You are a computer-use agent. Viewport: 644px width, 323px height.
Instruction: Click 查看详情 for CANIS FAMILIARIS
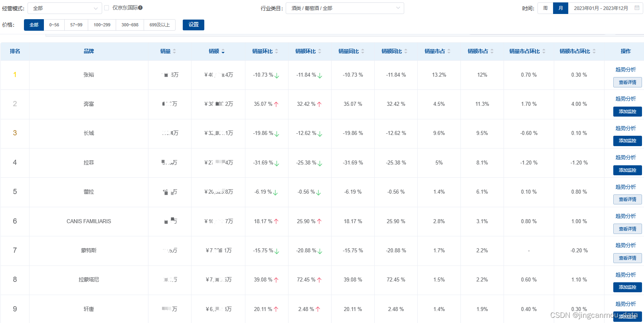[x=628, y=229]
